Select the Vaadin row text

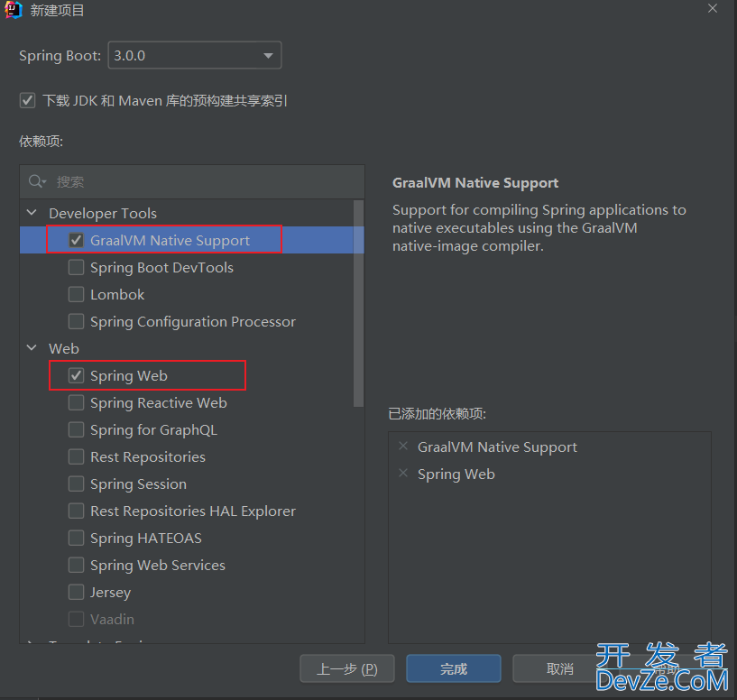pos(112,619)
